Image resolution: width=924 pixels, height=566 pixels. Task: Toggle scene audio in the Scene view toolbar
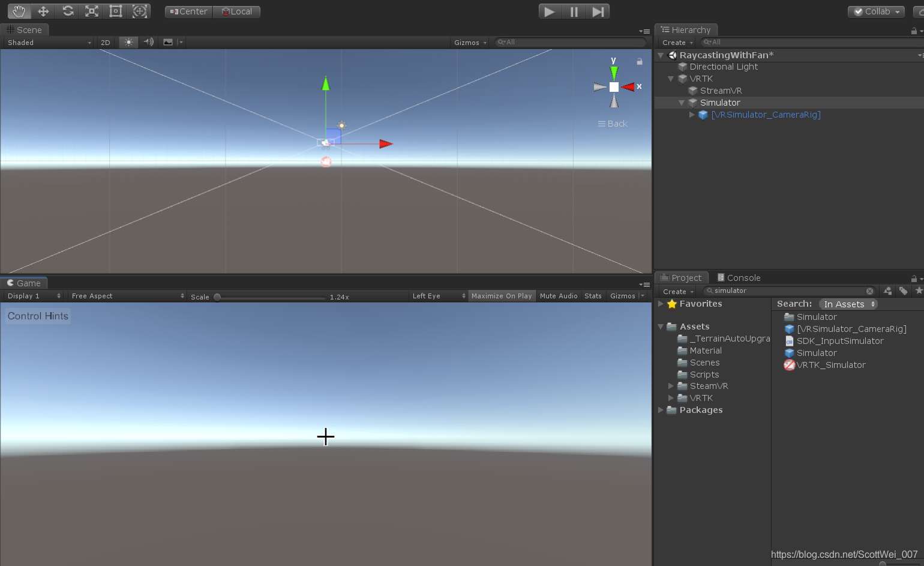tap(148, 42)
